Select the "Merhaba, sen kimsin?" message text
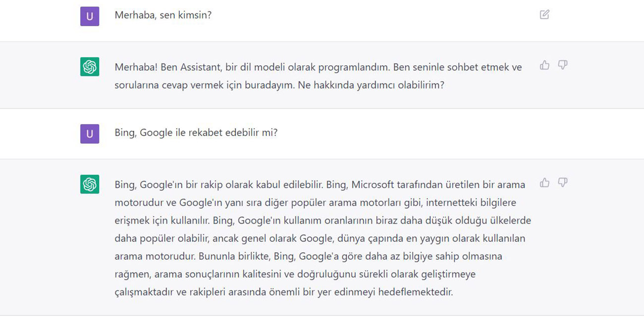644x326 pixels. (163, 15)
